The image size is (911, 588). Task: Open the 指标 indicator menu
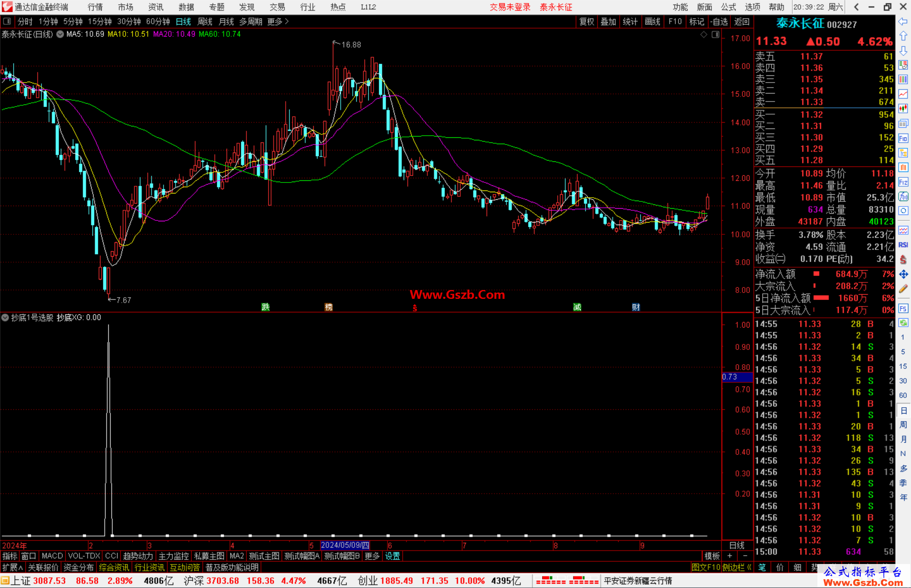pos(10,556)
